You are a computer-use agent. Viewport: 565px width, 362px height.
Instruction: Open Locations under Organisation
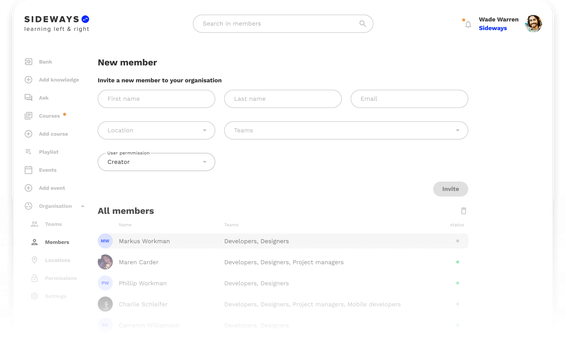click(57, 260)
